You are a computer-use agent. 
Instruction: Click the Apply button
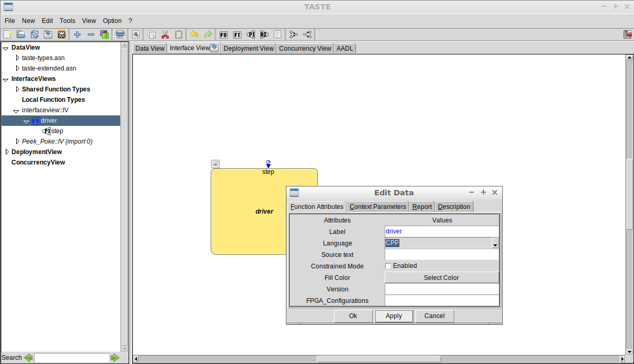pos(394,316)
